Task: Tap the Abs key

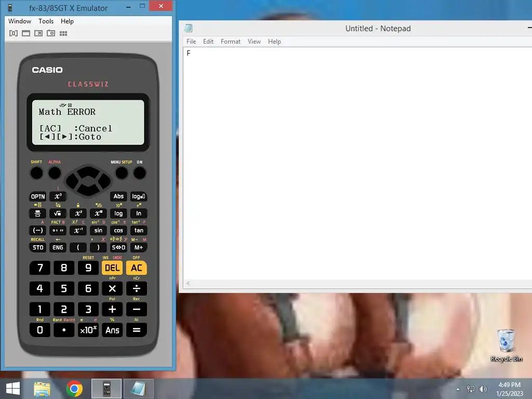Action: [118, 196]
